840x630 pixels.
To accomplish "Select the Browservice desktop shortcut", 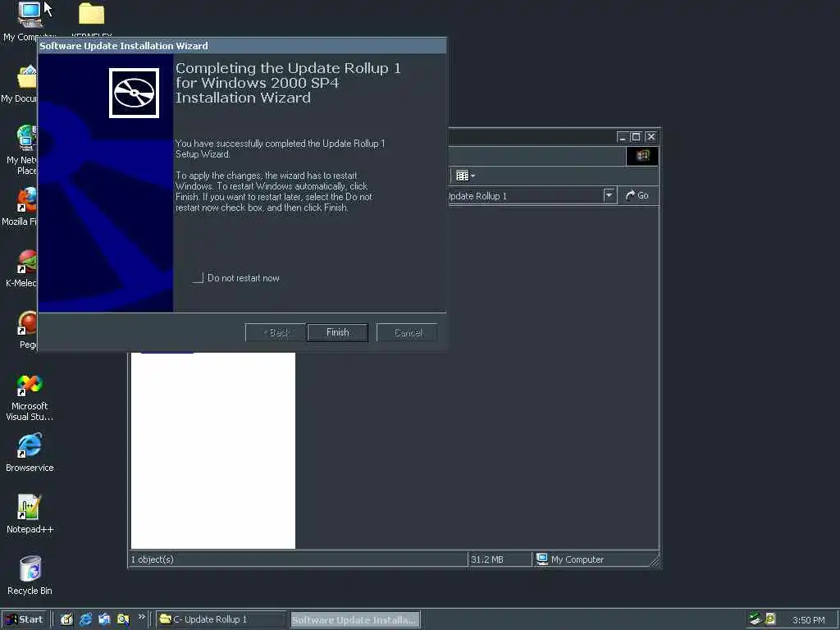I will (30, 453).
